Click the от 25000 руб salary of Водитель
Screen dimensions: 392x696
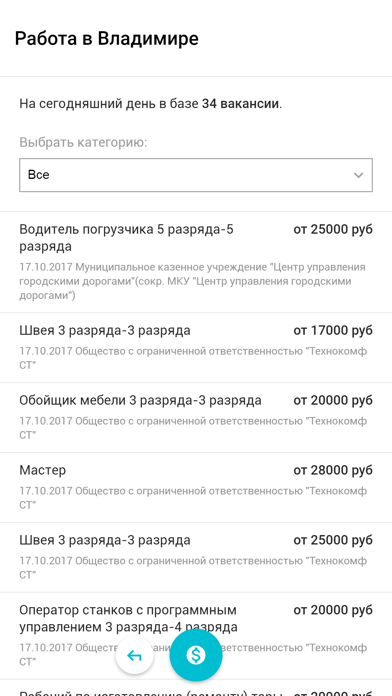tap(333, 230)
